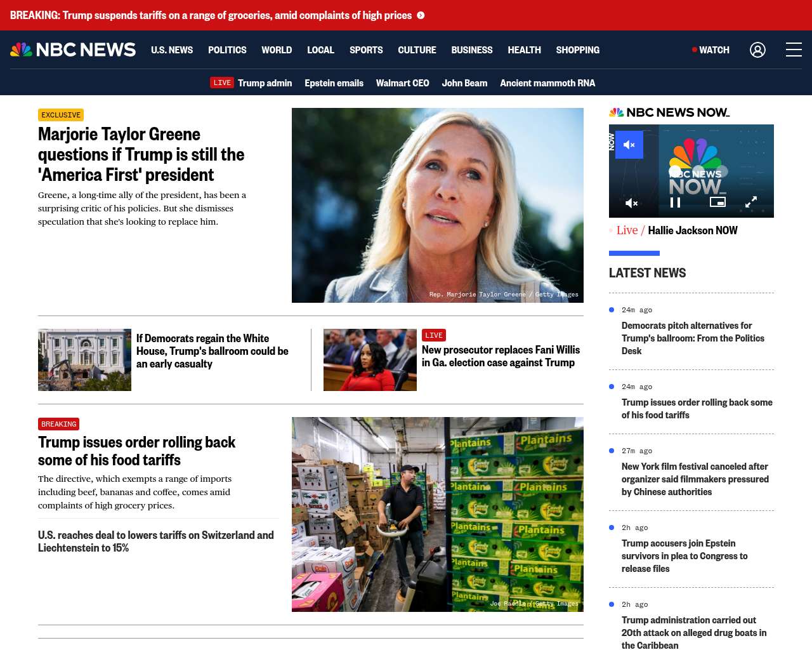Image resolution: width=812 pixels, height=650 pixels.
Task: Click the LATEST NEWS heading
Action: click(647, 273)
